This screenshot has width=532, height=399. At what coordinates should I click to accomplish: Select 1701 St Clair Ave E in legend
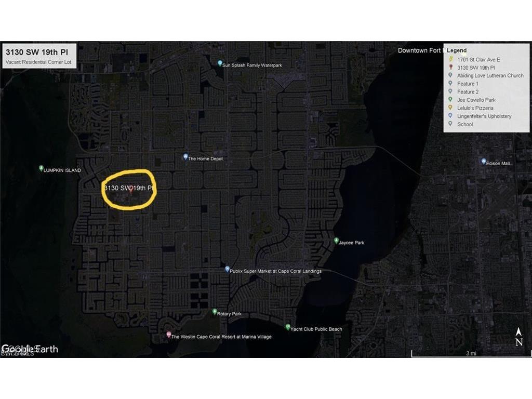pyautogui.click(x=477, y=60)
